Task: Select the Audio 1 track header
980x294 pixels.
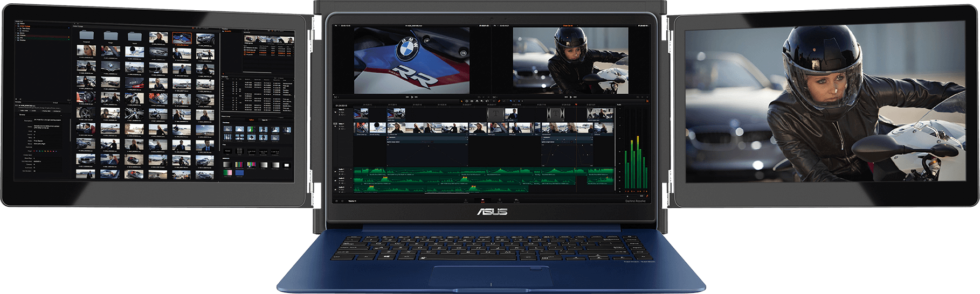Action: click(x=343, y=172)
